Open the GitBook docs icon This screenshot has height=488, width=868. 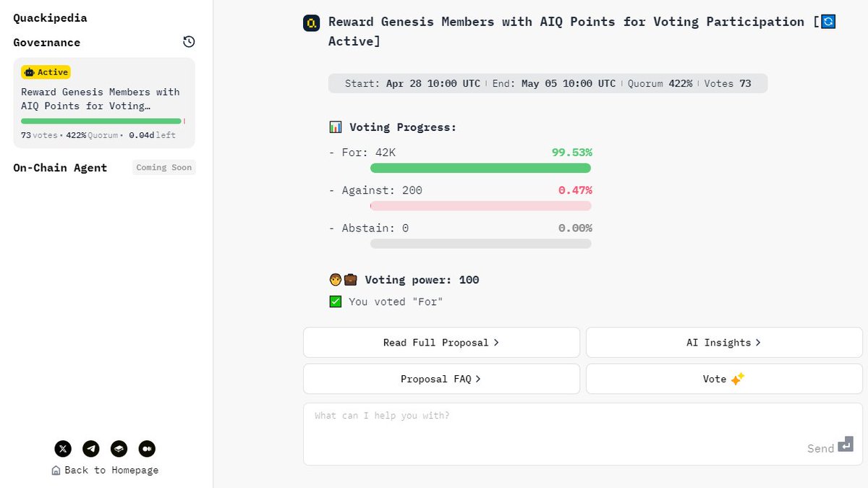(x=119, y=449)
